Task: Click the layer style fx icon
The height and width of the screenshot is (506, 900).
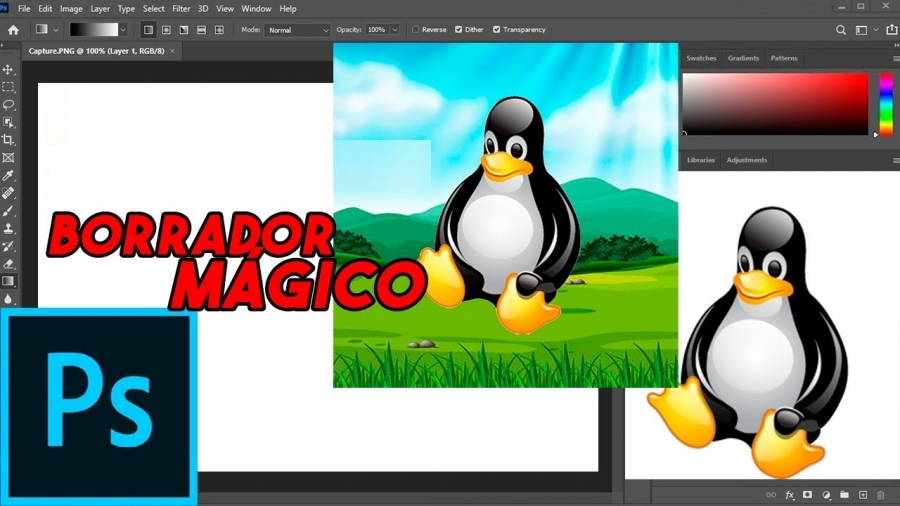Action: tap(789, 495)
